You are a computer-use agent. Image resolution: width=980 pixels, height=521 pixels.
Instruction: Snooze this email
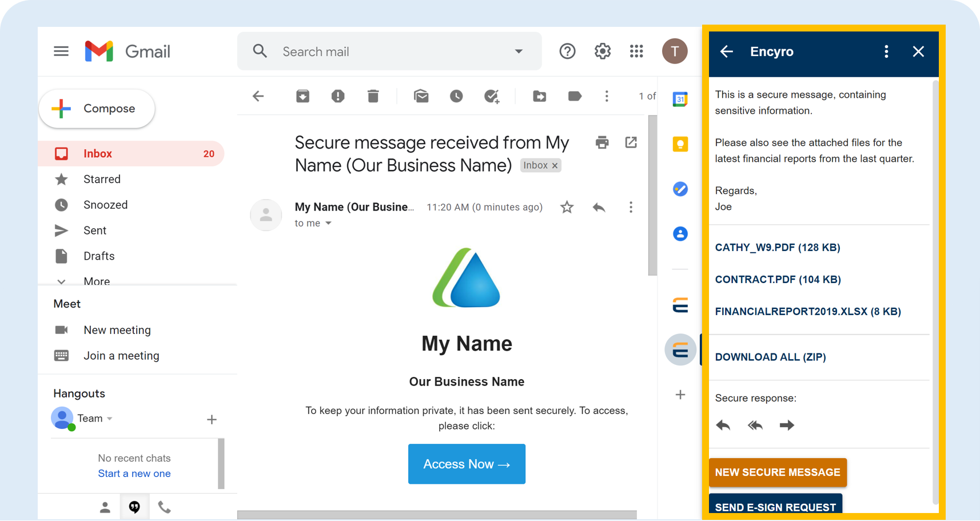tap(456, 96)
